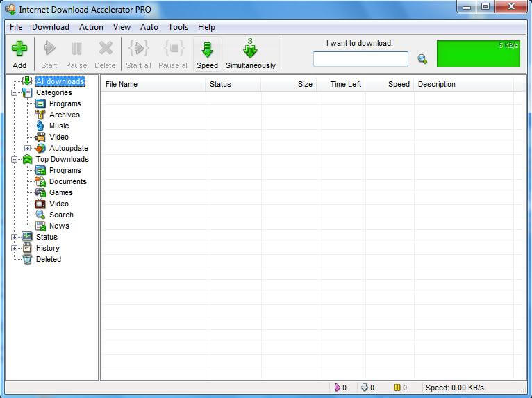Click the Status monitor icon in tree

[x=27, y=236]
